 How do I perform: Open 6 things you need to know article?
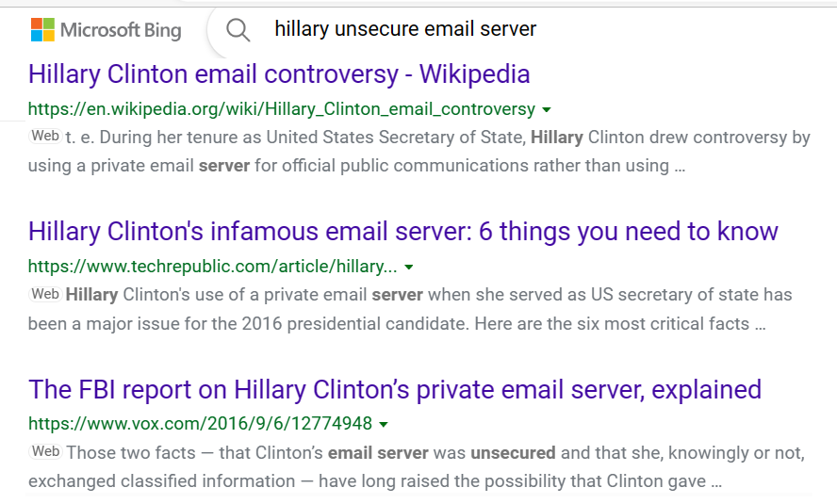pos(403,232)
